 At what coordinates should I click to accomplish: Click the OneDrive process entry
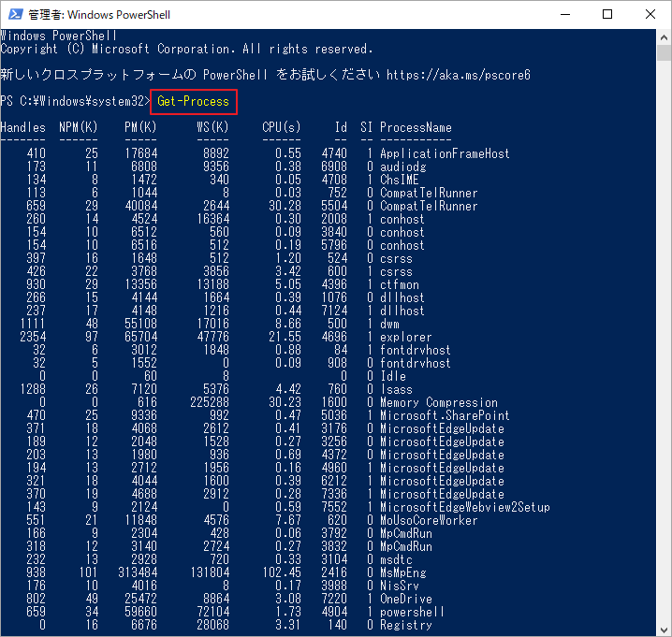408,599
